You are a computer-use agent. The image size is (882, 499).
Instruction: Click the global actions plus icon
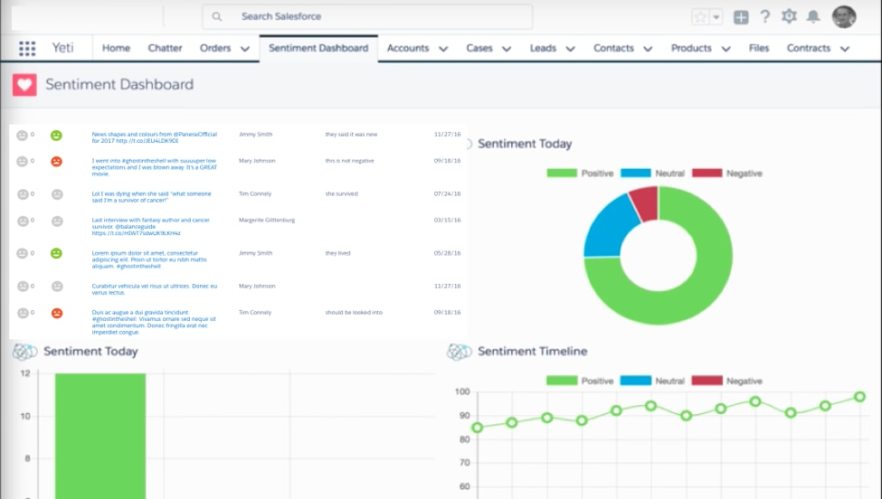[x=741, y=17]
